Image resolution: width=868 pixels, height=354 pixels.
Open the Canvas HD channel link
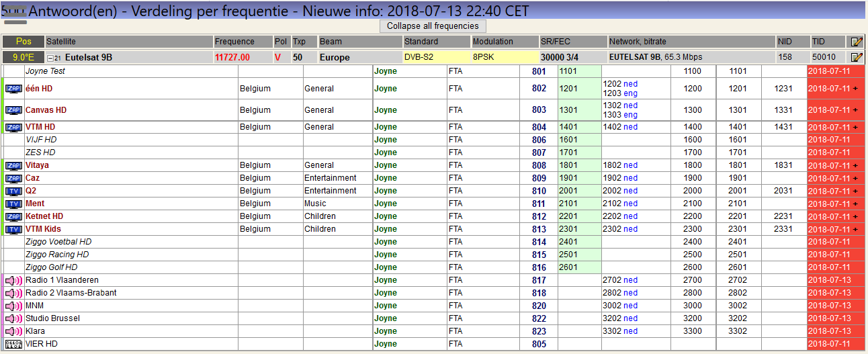coord(46,110)
